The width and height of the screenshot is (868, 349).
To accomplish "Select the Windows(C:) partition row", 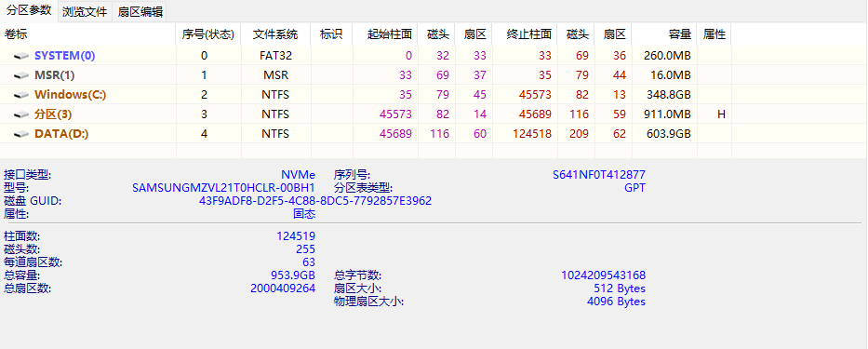I will (x=366, y=95).
